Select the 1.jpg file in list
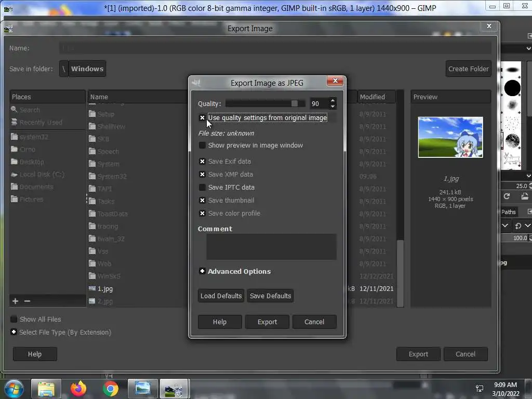Image resolution: width=532 pixels, height=399 pixels. [x=105, y=289]
